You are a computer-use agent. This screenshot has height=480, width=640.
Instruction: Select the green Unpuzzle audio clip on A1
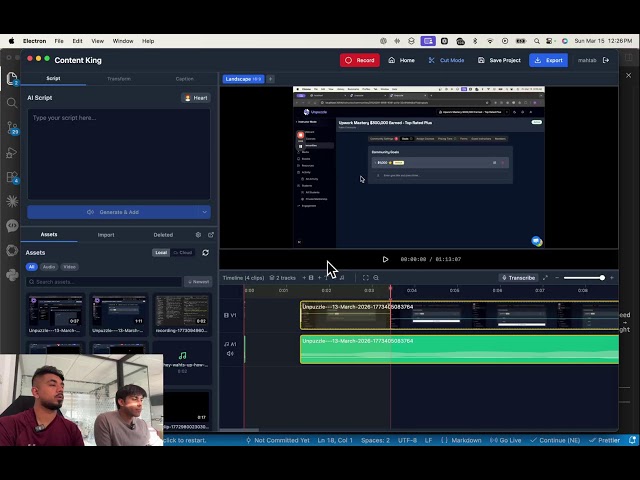click(460, 349)
